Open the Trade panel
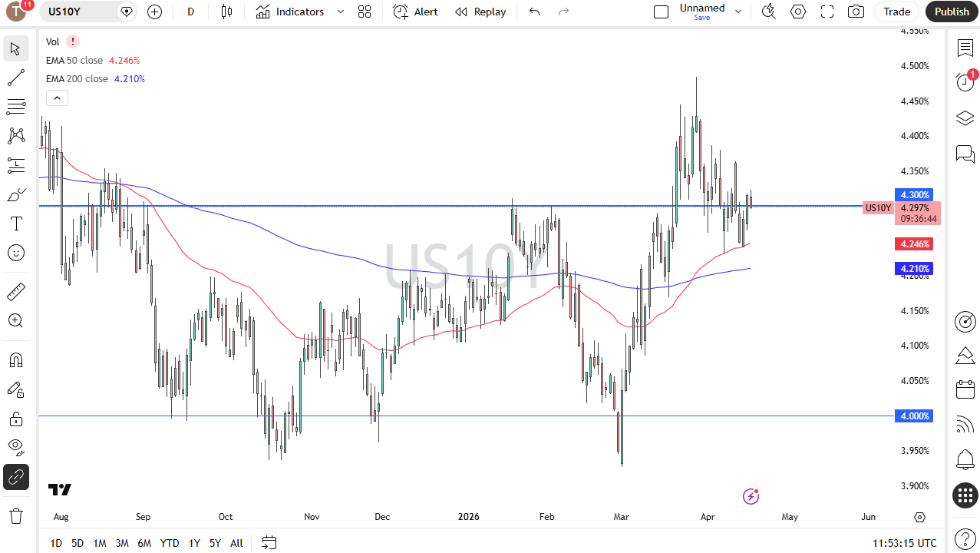 pos(896,12)
